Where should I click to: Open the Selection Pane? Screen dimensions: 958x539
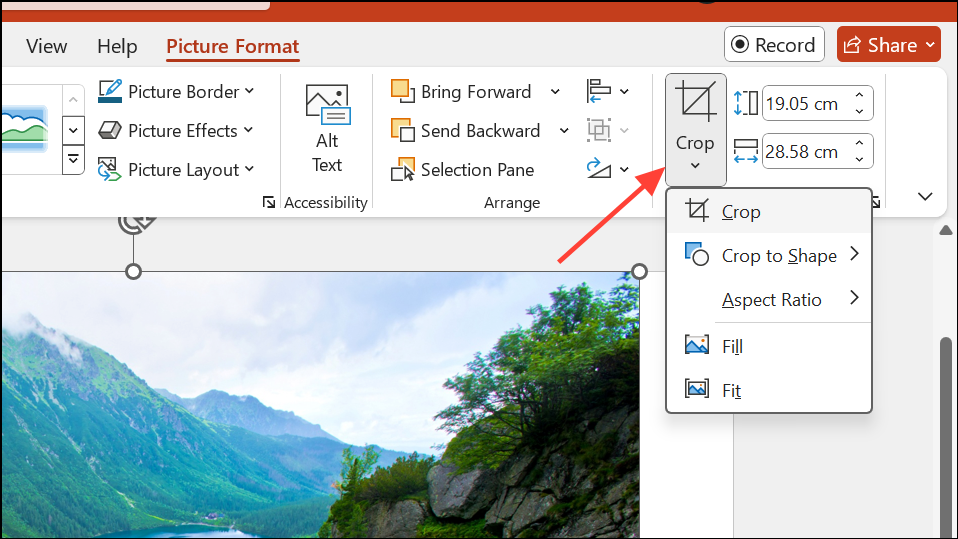point(463,170)
